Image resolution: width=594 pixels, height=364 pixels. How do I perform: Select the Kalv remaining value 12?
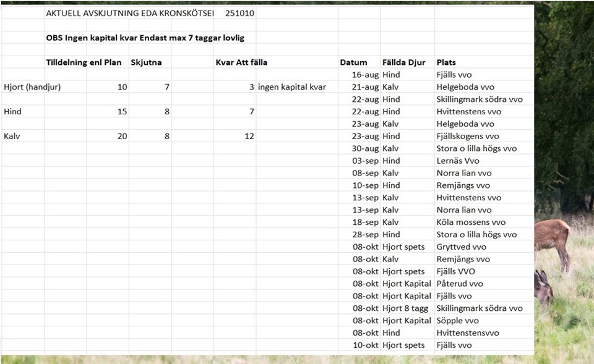coord(249,136)
